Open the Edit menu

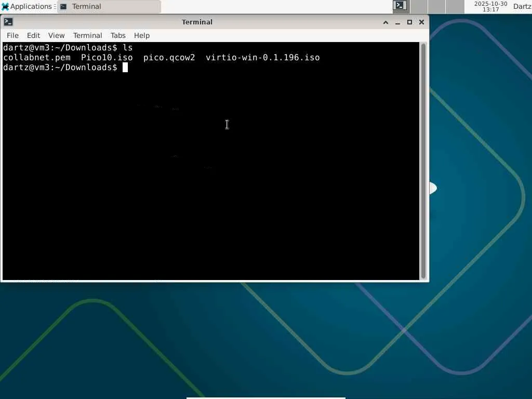(33, 35)
